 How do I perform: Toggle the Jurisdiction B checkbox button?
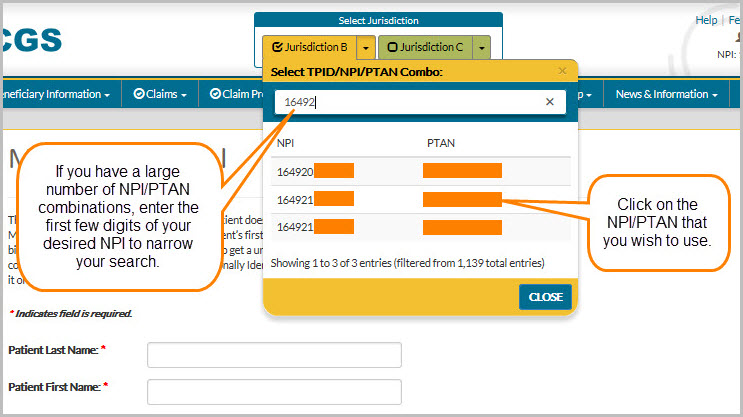click(x=309, y=47)
